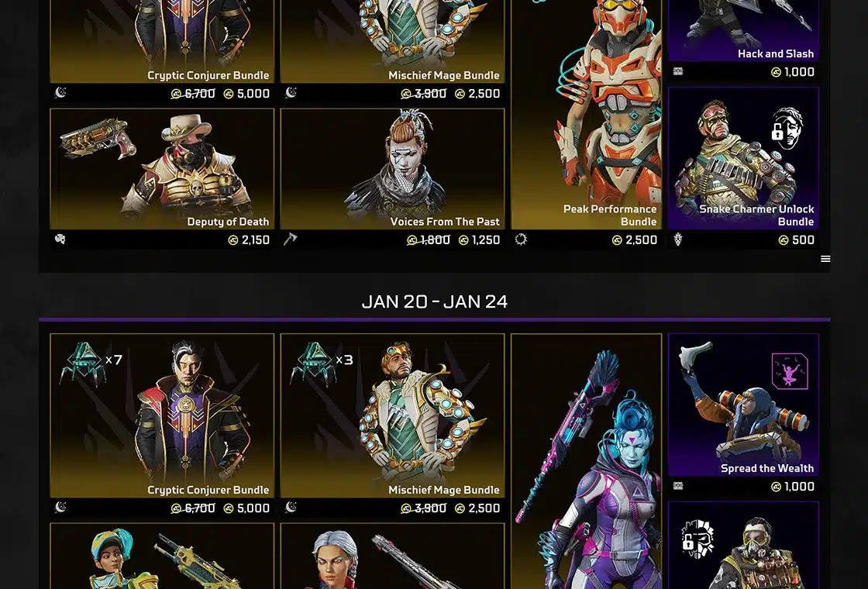This screenshot has width=868, height=589.
Task: Click the x3 spider pack icon
Action: click(x=315, y=363)
